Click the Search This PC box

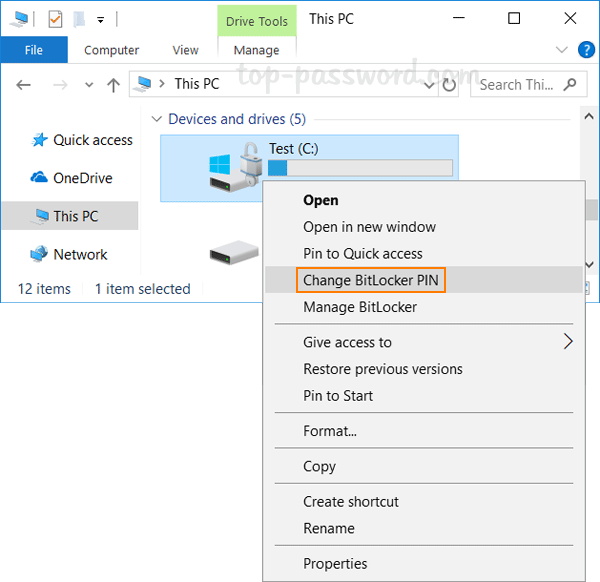(528, 84)
